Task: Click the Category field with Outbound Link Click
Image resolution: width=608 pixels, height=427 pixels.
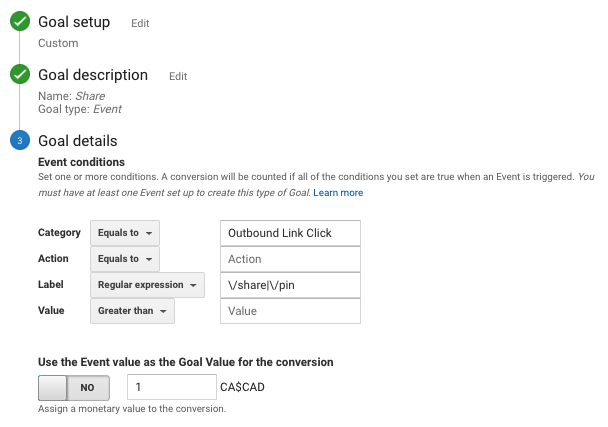Action: (x=289, y=233)
